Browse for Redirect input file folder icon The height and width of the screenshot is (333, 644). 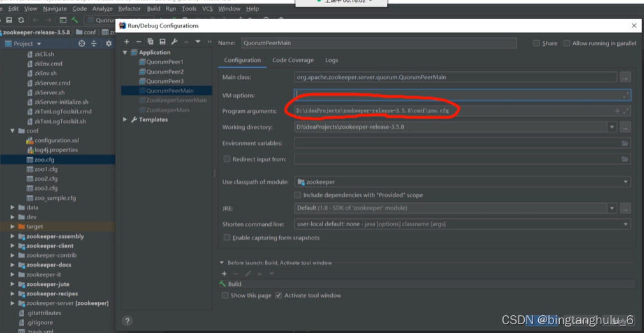[625, 159]
